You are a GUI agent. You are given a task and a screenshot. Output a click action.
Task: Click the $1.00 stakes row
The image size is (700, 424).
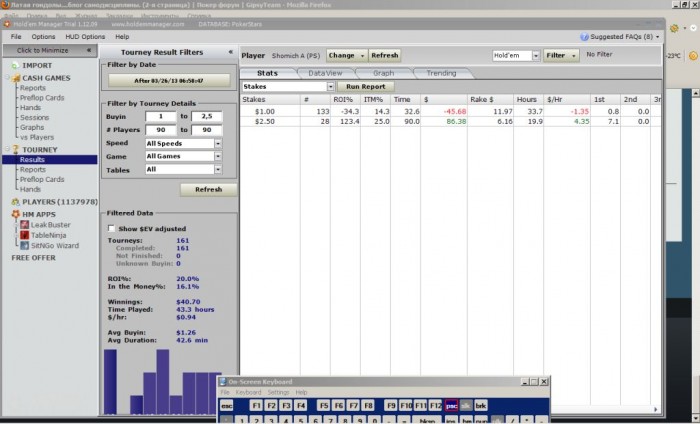pyautogui.click(x=450, y=112)
